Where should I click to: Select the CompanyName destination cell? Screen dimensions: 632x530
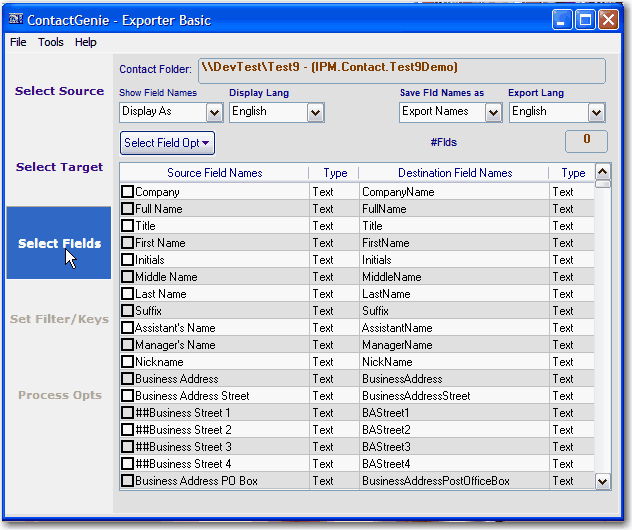[x=454, y=192]
